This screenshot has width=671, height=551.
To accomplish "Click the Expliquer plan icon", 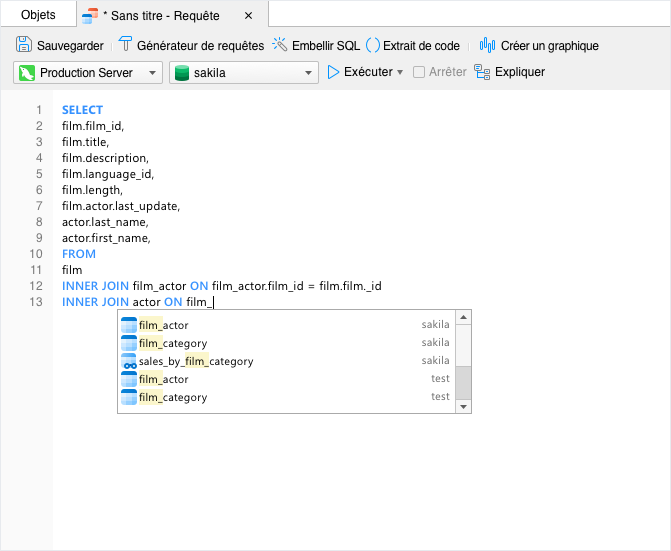I will coord(482,72).
